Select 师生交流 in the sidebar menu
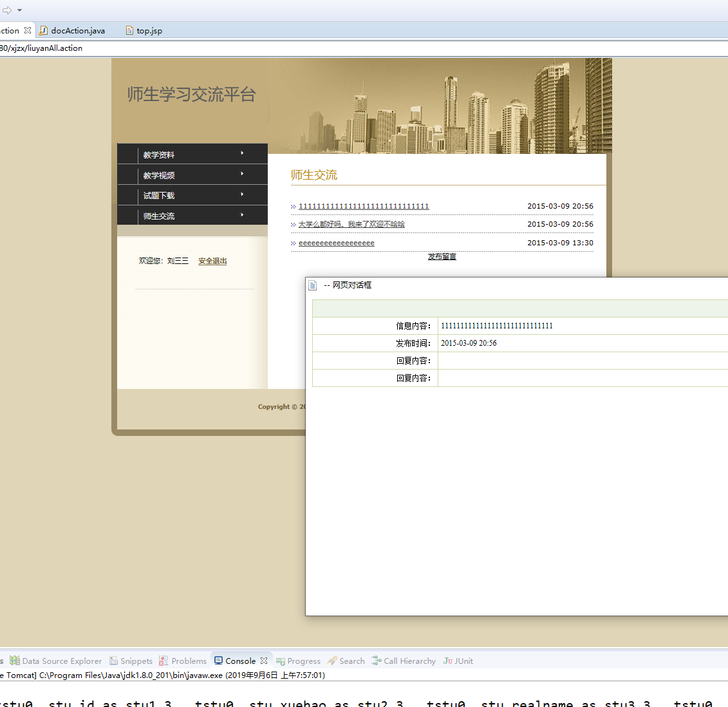Viewport: 728px width, 707px height. pyautogui.click(x=192, y=216)
